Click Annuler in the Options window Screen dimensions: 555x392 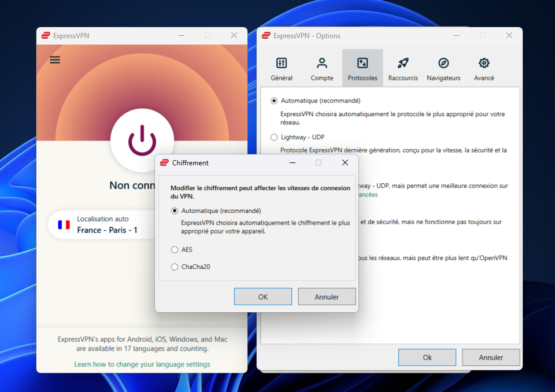(x=491, y=357)
